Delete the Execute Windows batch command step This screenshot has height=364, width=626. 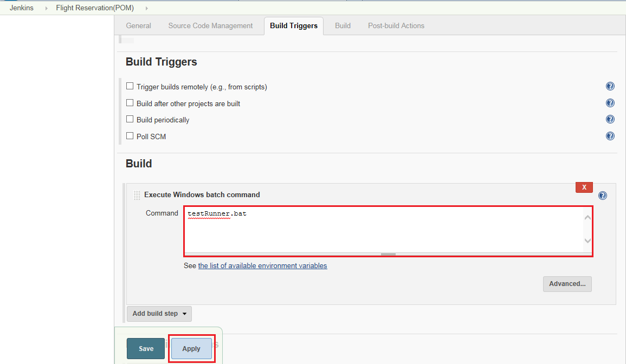(584, 187)
